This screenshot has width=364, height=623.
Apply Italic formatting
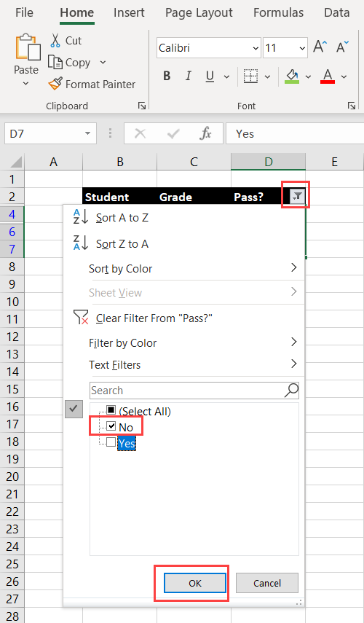coord(188,76)
